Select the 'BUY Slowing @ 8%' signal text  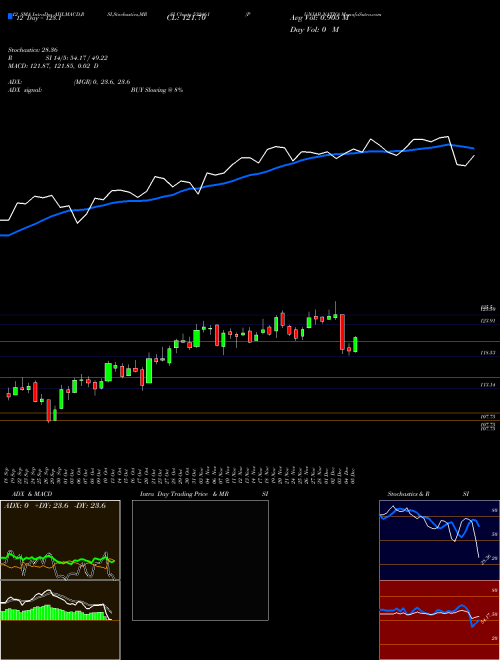pos(157,90)
